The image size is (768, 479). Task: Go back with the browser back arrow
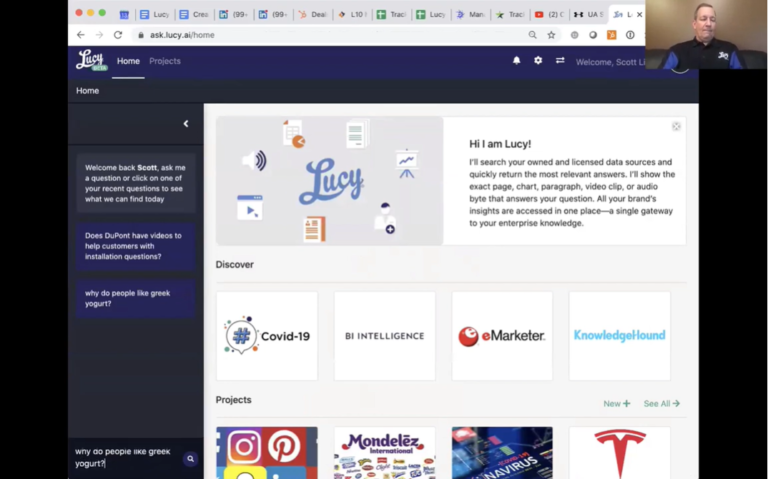coord(81,35)
